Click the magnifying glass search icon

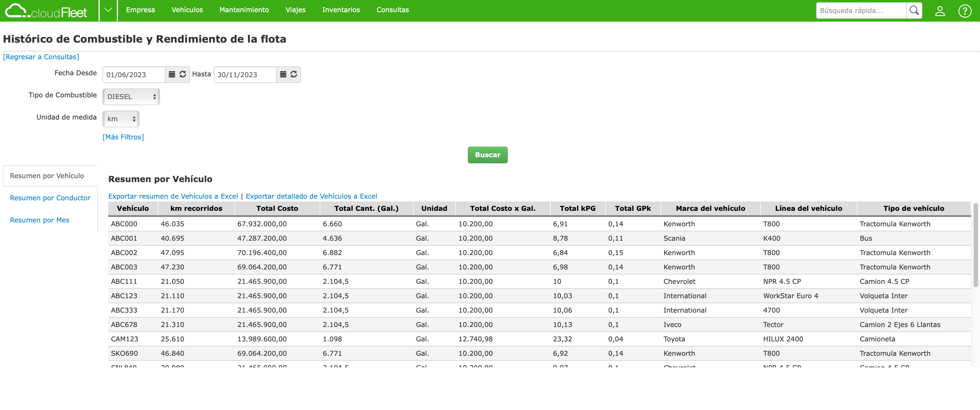click(914, 11)
